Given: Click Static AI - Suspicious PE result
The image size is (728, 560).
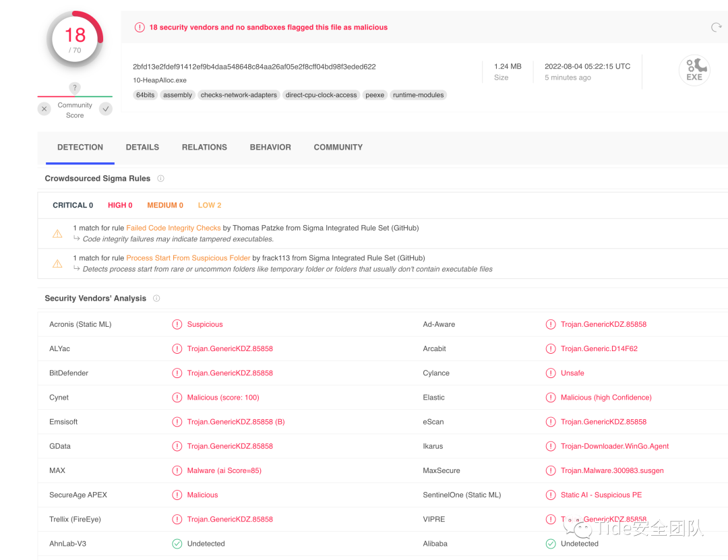Looking at the screenshot, I should pos(601,495).
